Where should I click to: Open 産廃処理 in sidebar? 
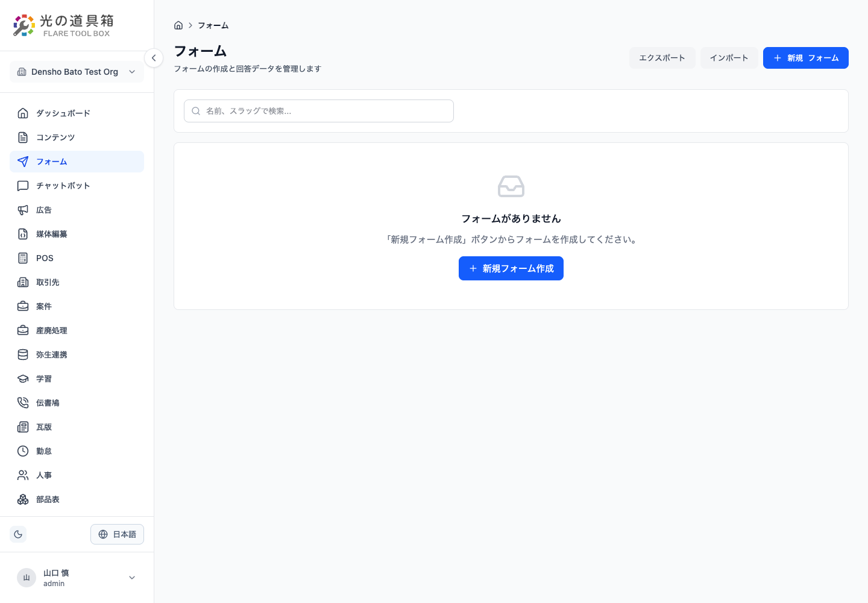tap(77, 330)
